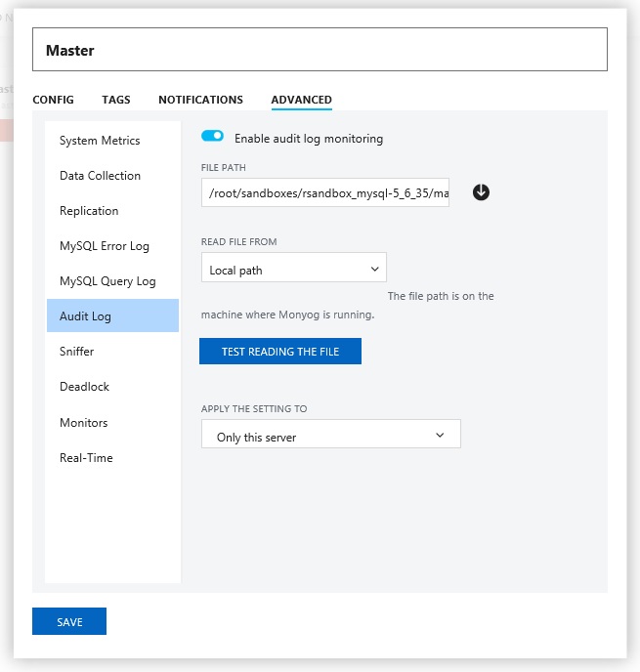640x672 pixels.
Task: Open the Read File From dropdown
Action: 294,268
